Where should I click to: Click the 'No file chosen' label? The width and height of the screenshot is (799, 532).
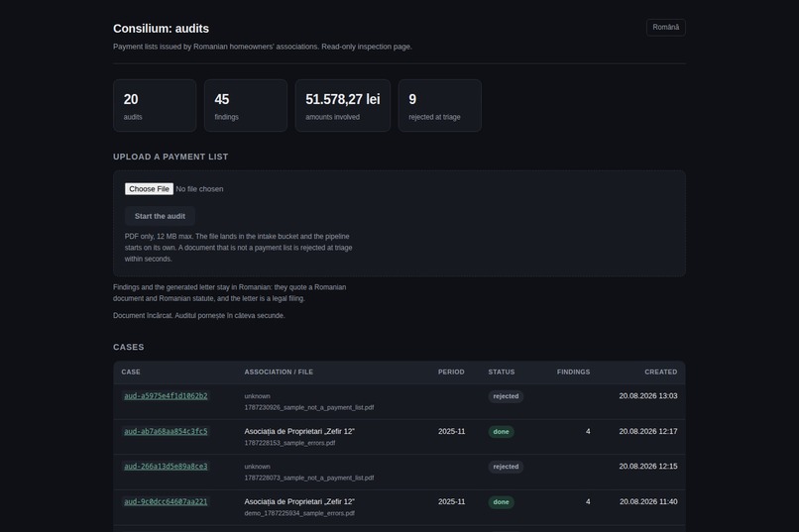click(x=200, y=189)
